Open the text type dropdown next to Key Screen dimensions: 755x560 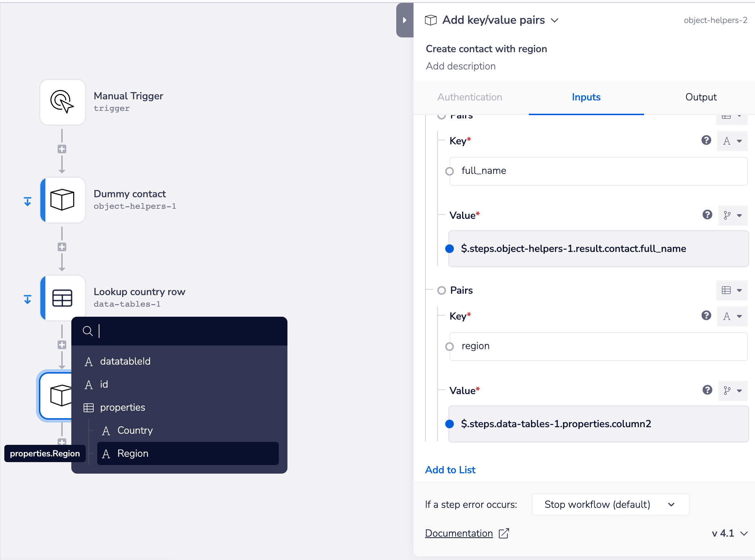click(x=732, y=141)
